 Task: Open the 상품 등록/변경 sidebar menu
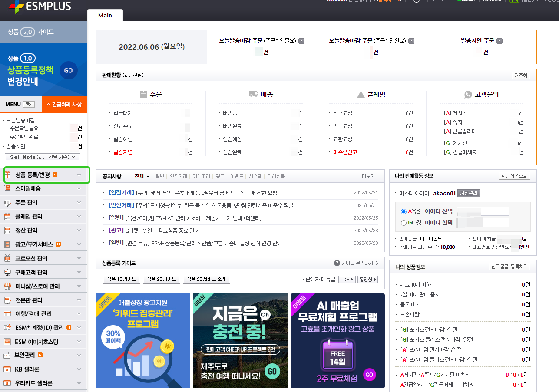point(43,175)
